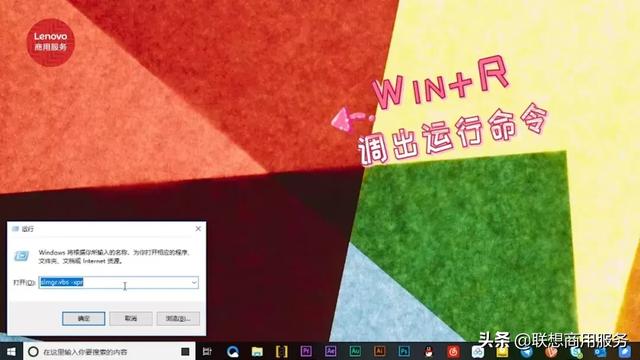Click the Run dialog open text field
Screen dimensions: 640x360
tap(118, 282)
